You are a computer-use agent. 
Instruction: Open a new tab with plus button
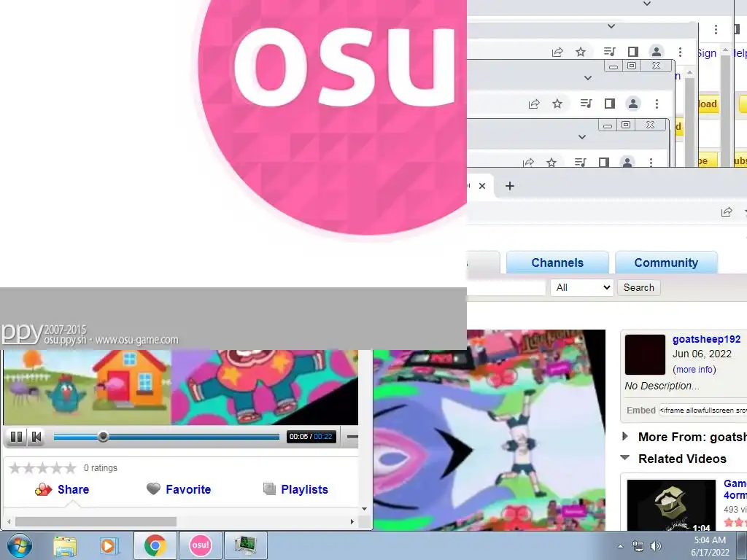(510, 186)
